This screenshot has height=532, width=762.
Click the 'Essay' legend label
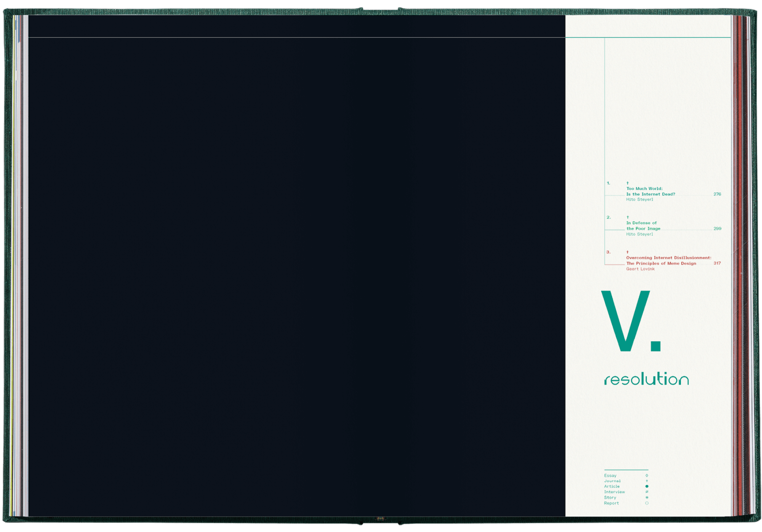[610, 475]
